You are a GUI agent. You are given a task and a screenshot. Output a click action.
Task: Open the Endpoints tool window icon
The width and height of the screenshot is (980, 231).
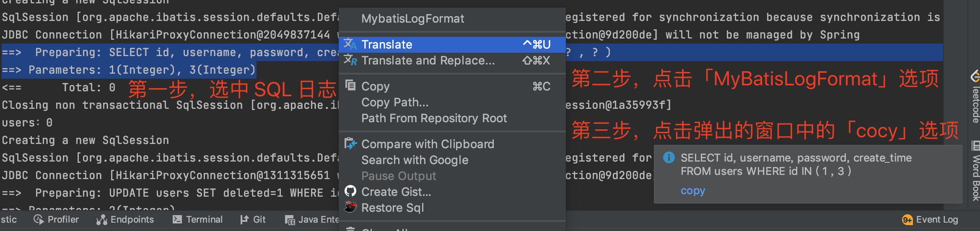point(101,219)
